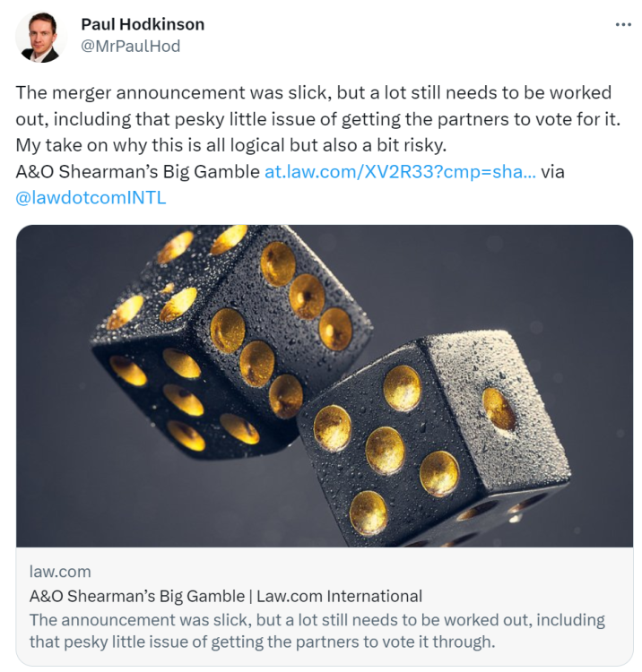Click "A&O Shearman's Big Gamble" in tweet text
The width and height of the screenshot is (642, 672).
(x=138, y=171)
